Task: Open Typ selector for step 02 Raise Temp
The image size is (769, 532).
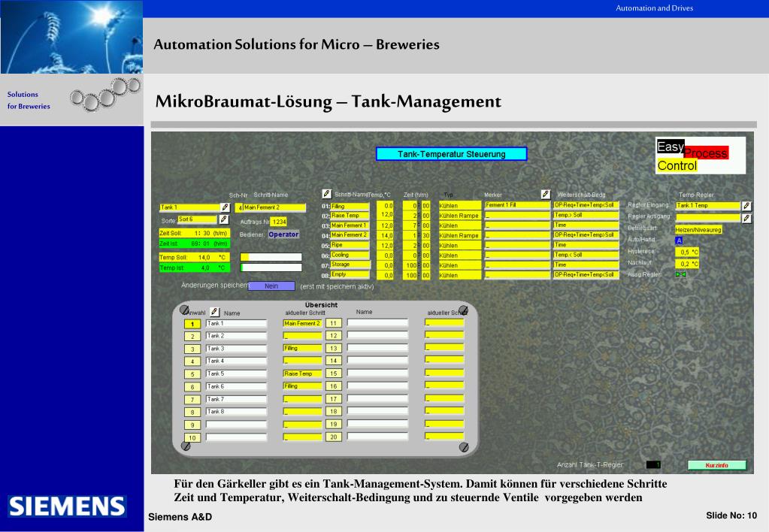Action: [459, 216]
